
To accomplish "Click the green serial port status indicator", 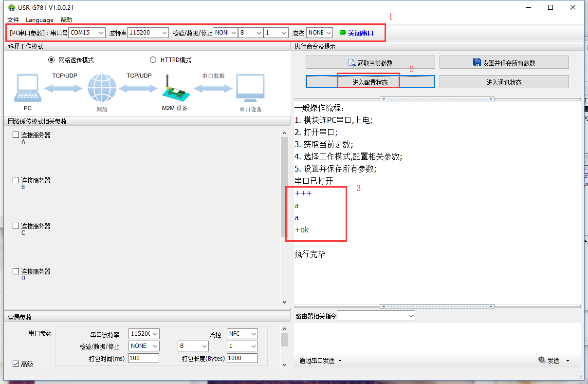I will pyautogui.click(x=343, y=33).
